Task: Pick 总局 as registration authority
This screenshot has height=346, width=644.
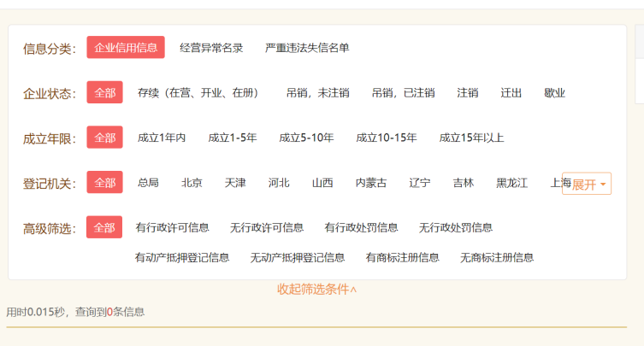Action: (x=148, y=183)
